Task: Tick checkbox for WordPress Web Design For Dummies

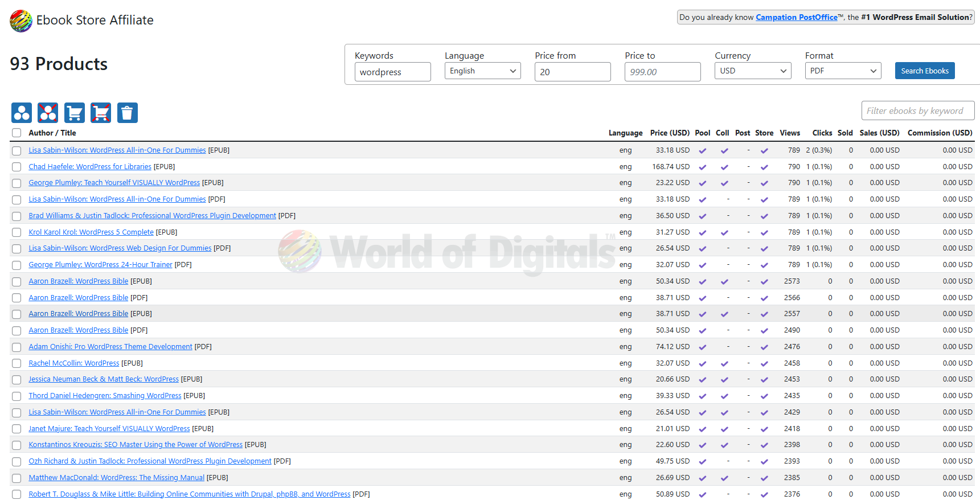Action: click(x=17, y=249)
